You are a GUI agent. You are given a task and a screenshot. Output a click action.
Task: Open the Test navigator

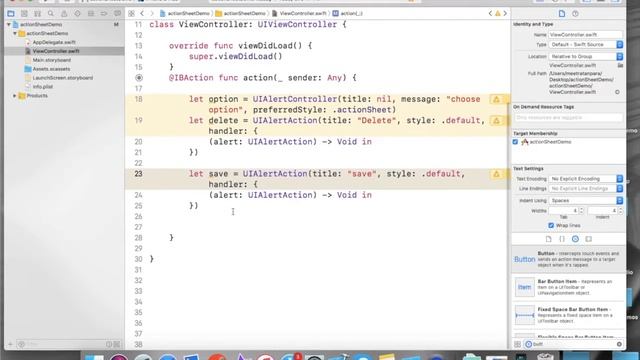[78, 13]
